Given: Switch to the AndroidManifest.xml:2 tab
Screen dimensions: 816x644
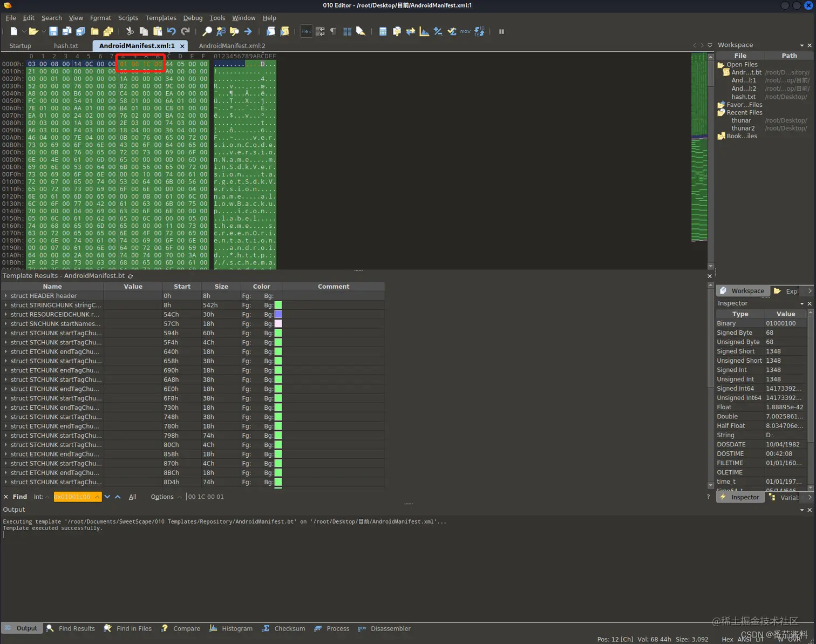Looking at the screenshot, I should [232, 46].
